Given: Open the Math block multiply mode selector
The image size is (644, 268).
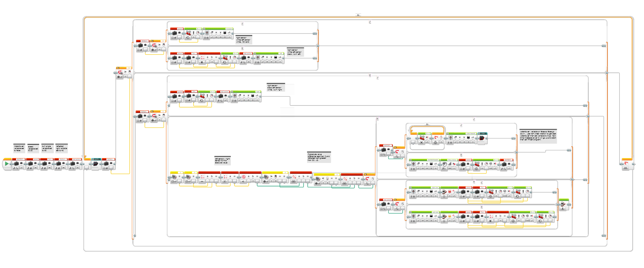Looking at the screenshot, I should 202,62.
